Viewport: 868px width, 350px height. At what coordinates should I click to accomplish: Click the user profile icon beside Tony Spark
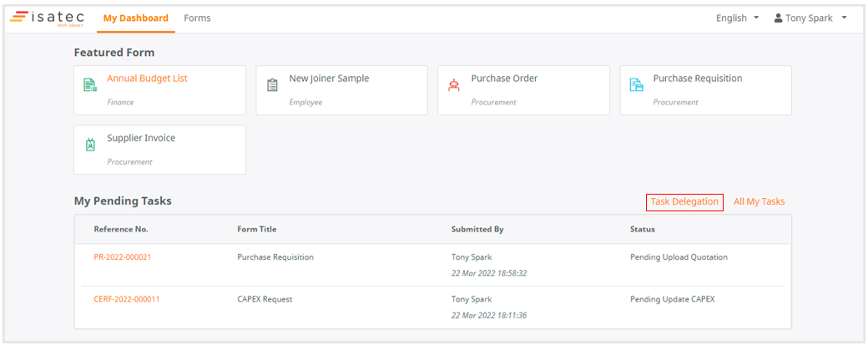[x=779, y=18]
